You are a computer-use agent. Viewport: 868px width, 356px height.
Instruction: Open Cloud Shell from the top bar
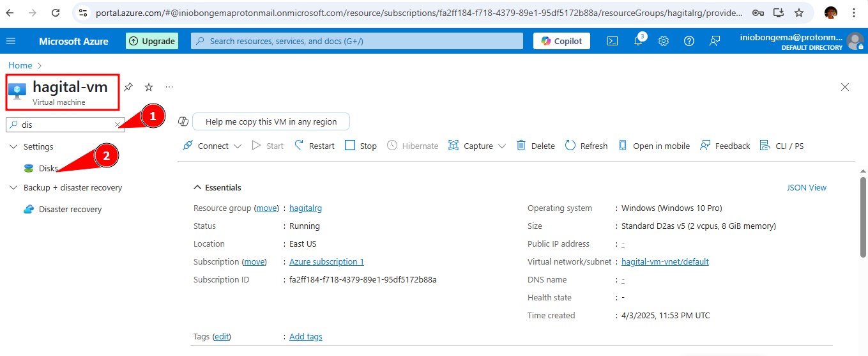coord(612,41)
